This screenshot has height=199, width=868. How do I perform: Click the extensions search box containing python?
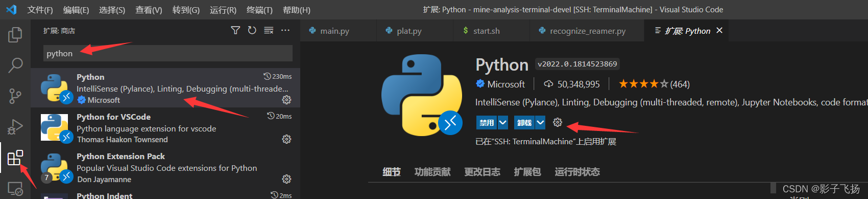[168, 53]
